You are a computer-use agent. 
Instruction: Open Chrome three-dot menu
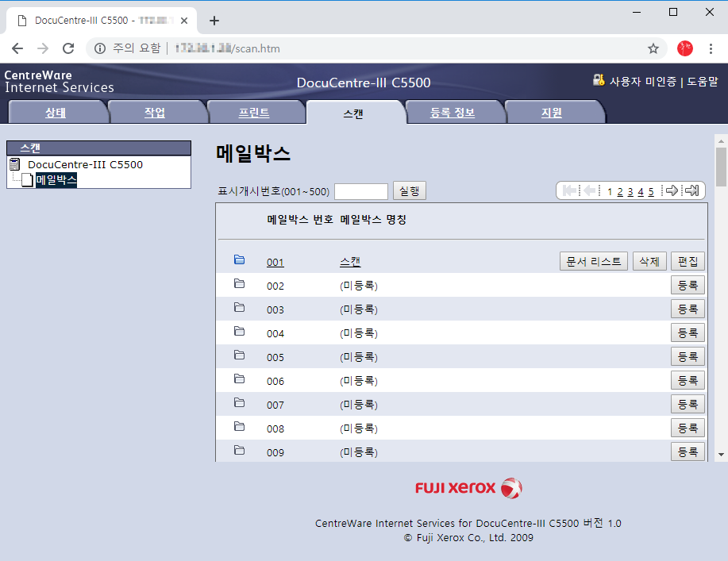click(711, 48)
